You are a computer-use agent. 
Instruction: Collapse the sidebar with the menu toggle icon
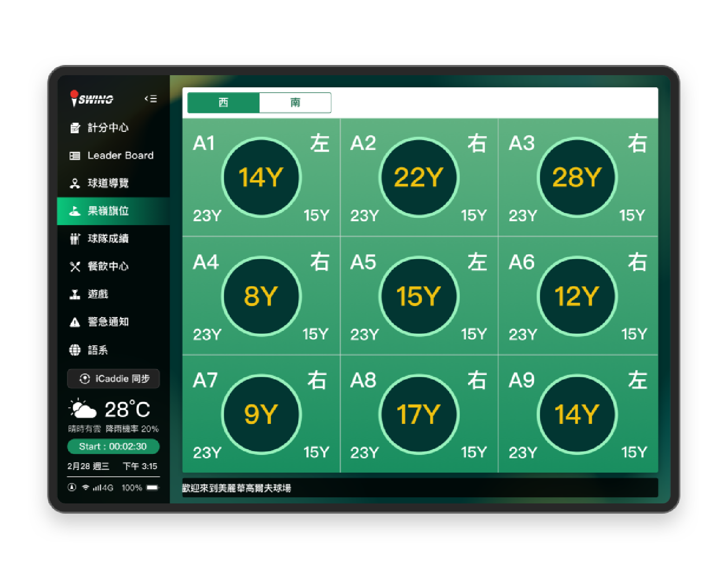[x=151, y=99]
